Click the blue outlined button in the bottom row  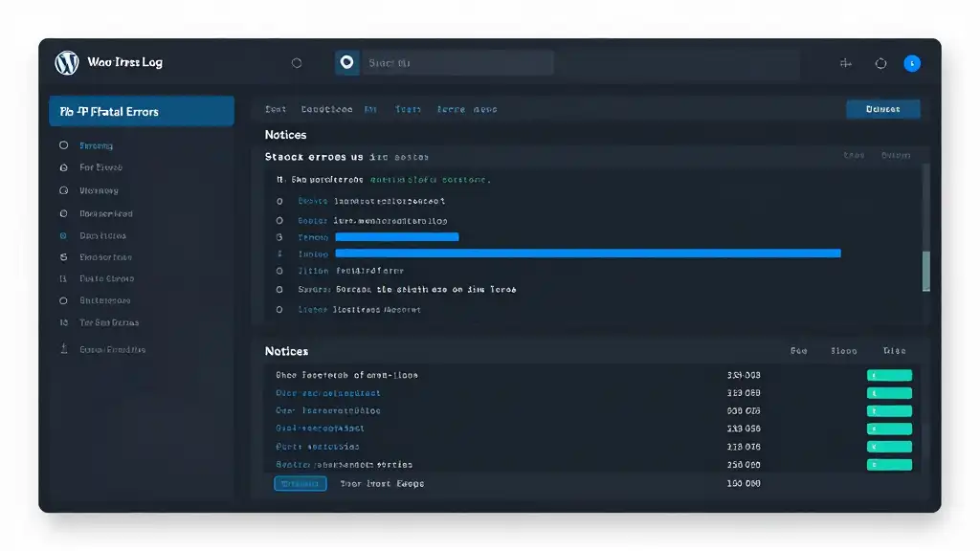300,483
